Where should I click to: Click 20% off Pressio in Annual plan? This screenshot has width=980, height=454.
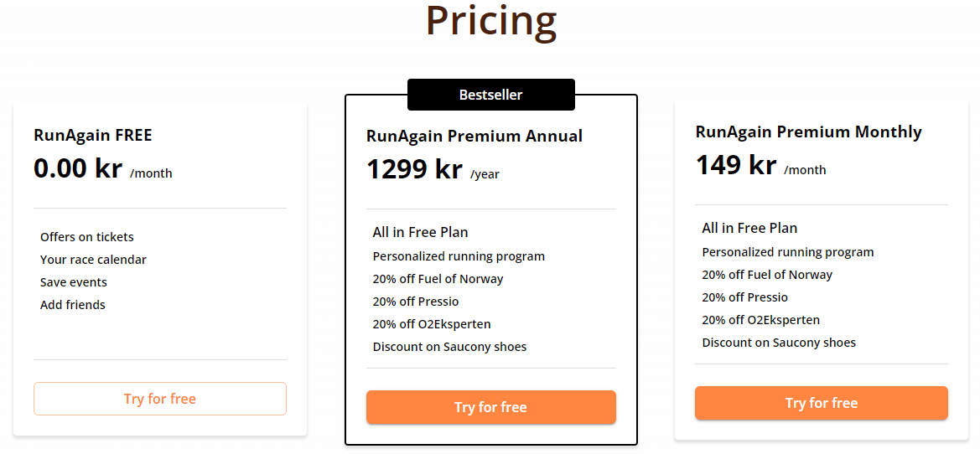tap(416, 302)
